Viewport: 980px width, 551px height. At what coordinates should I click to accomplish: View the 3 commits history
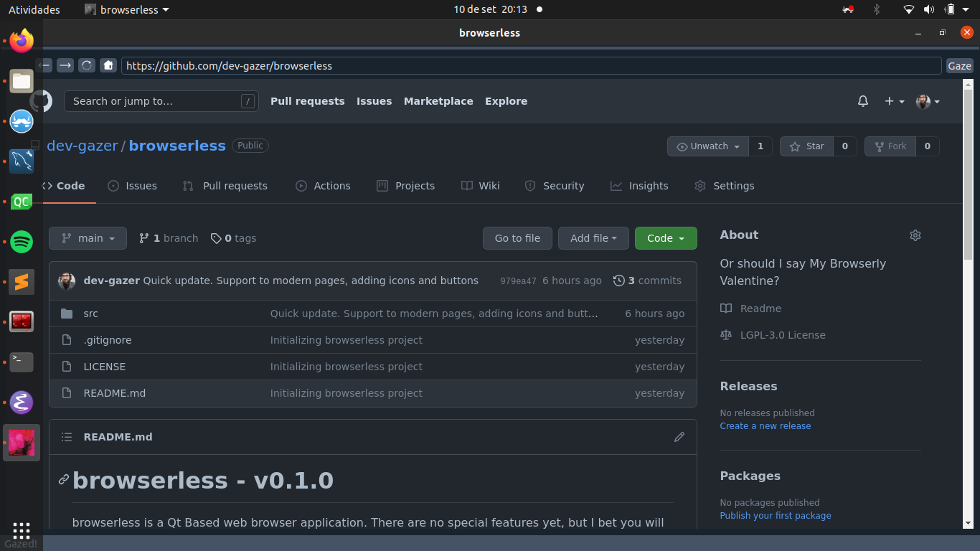pos(647,281)
